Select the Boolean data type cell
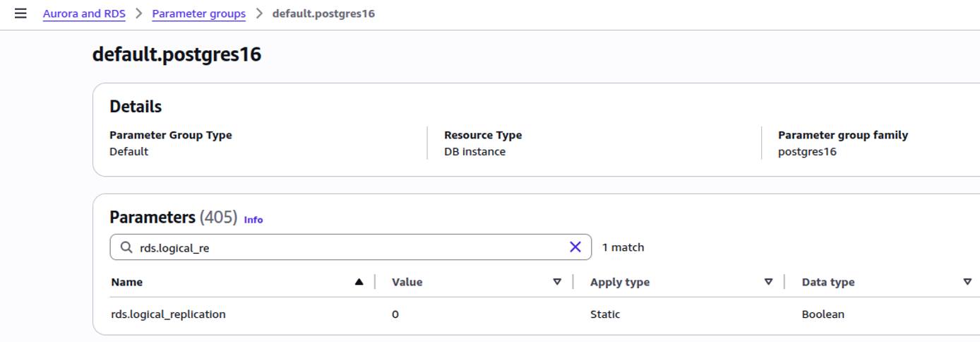Screen dimensions: 980x342 [x=823, y=314]
